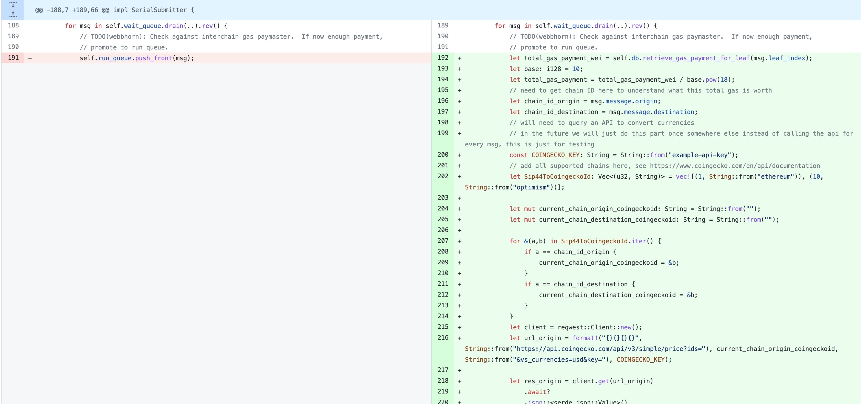Viewport: 868px width, 404px height.
Task: Click 'current_chain_origin_coingeckoid' declaration on line 204
Action: [598, 209]
